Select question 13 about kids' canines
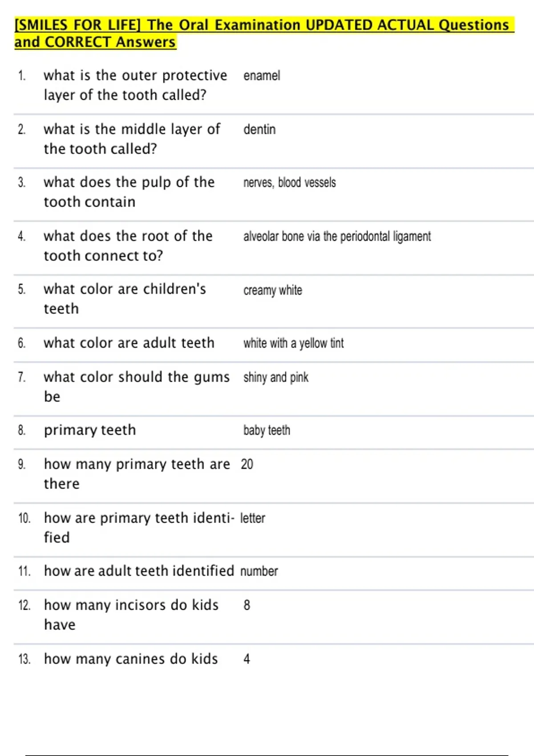Screen dimensions: 534x756 coord(131,659)
